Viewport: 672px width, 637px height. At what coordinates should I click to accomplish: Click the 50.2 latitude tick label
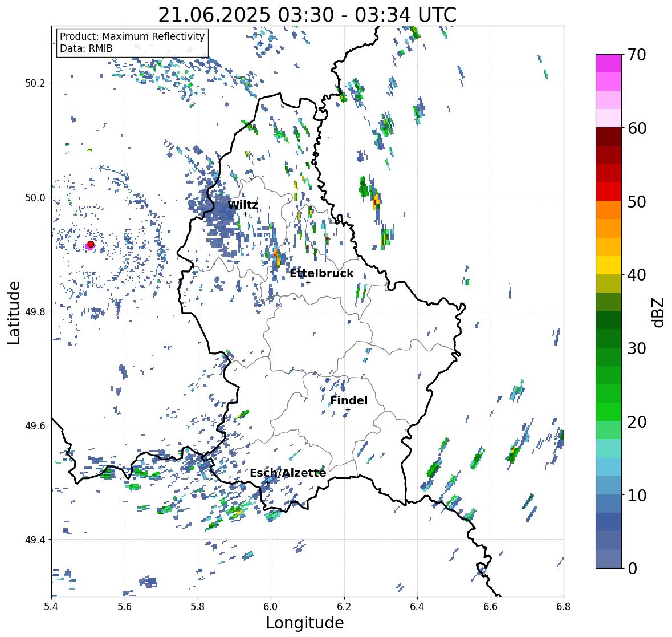[x=35, y=83]
